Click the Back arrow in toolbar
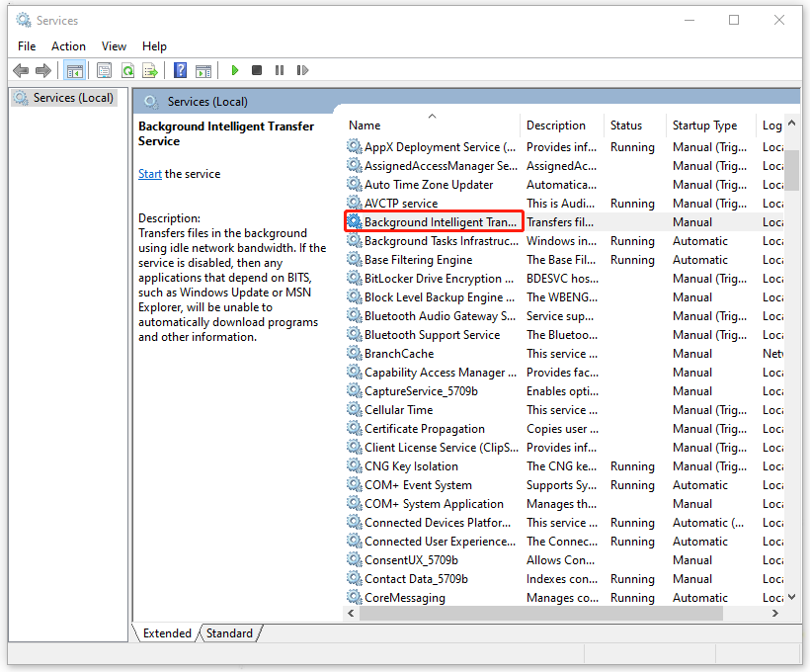This screenshot has height=672, width=810. coord(21,70)
